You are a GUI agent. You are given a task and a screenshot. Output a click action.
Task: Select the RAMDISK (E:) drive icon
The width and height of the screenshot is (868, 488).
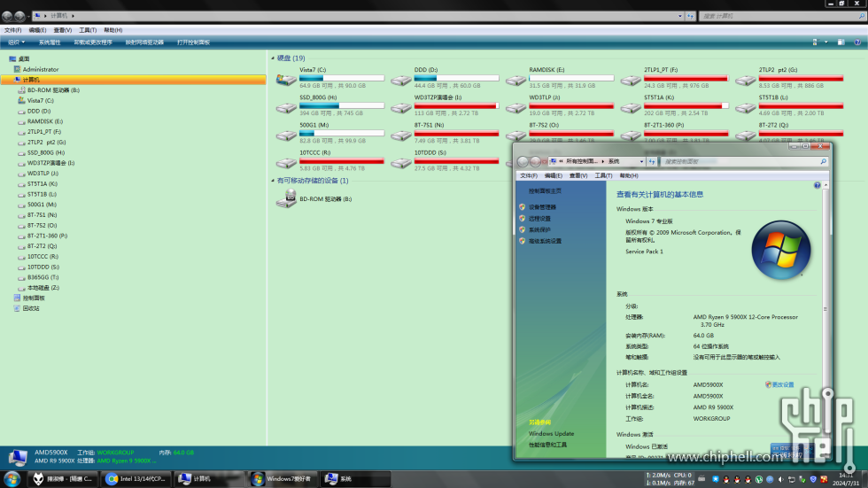[515, 81]
